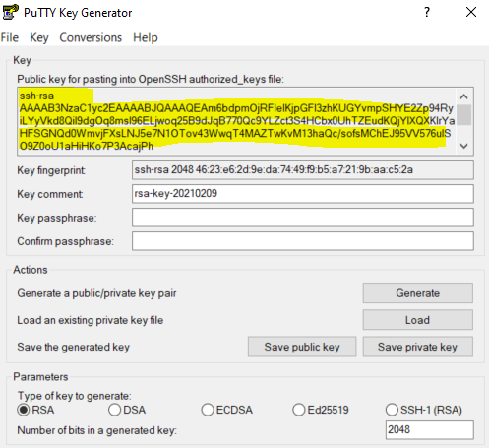The height and width of the screenshot is (448, 489).
Task: Click the 'Confirm passphrase:' label
Action: click(65, 241)
